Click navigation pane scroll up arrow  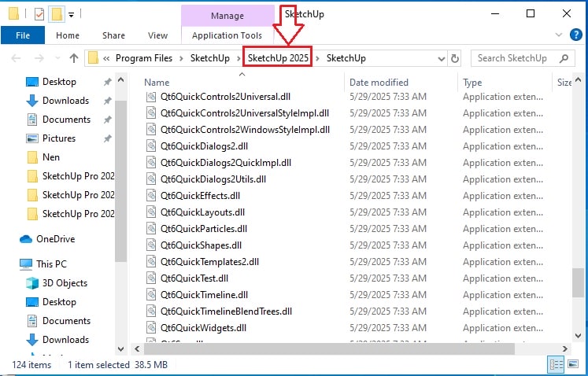(120, 80)
